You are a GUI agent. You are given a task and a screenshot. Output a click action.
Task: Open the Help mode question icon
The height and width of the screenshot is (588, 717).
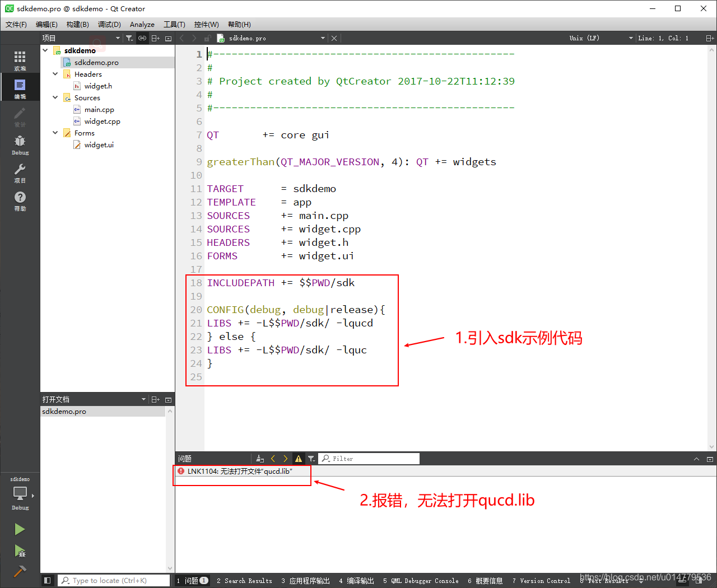[x=20, y=197]
